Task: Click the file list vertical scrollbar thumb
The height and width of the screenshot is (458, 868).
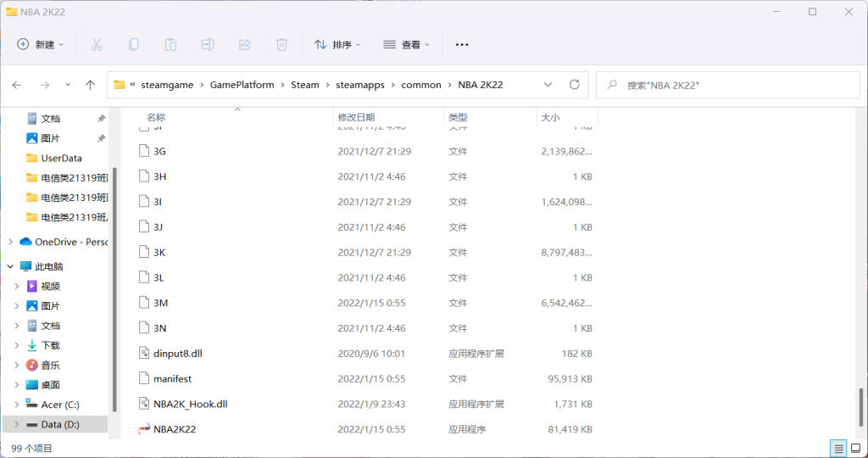Action: click(x=861, y=408)
